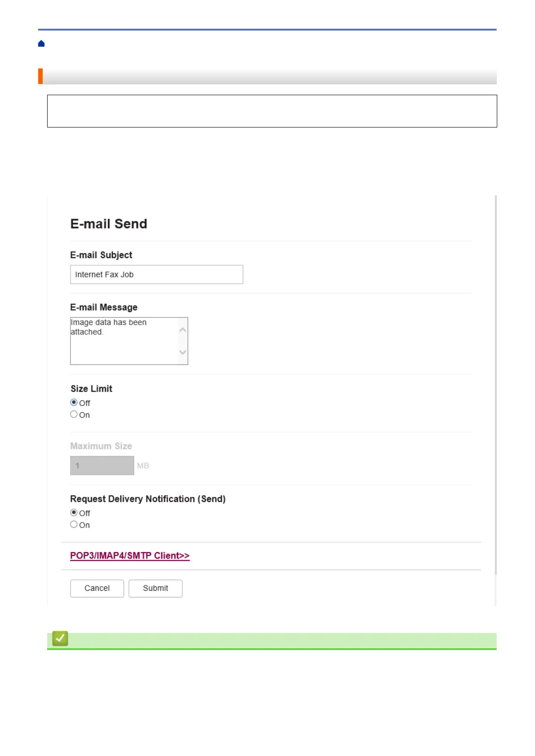Select Size Limit Off radio button
Viewport: 535px width, 756px height.
point(74,402)
